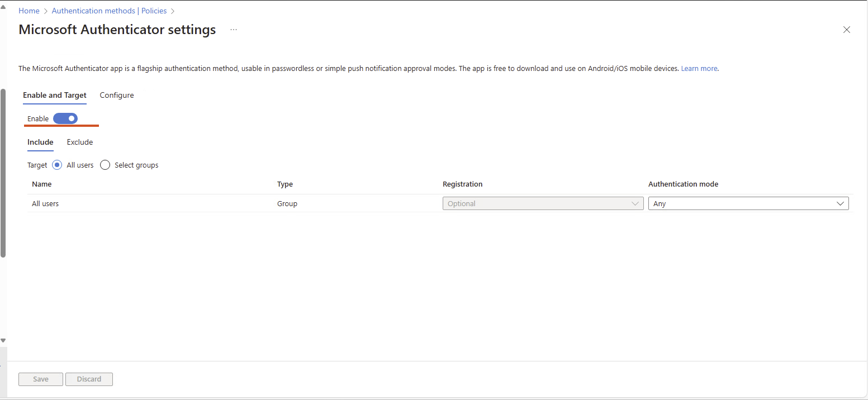Click the Name column header
The image size is (868, 400).
[x=42, y=184]
